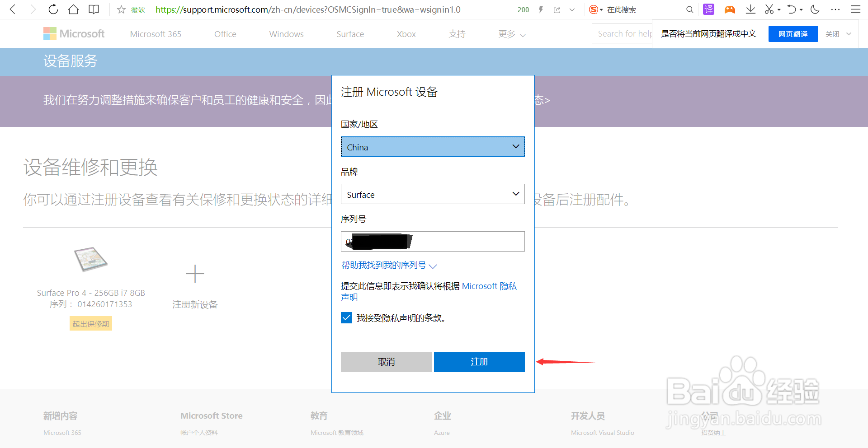Open the Microsoft 365 nav item
868x448 pixels.
click(156, 34)
